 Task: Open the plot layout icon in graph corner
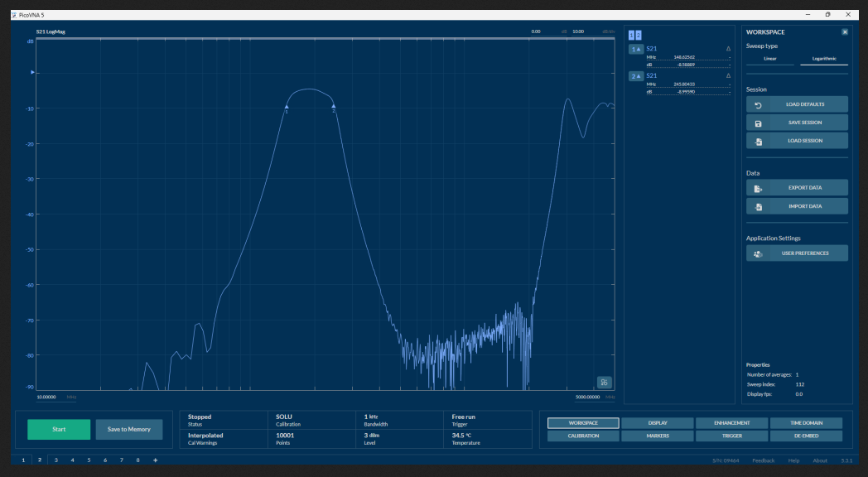[x=604, y=383]
